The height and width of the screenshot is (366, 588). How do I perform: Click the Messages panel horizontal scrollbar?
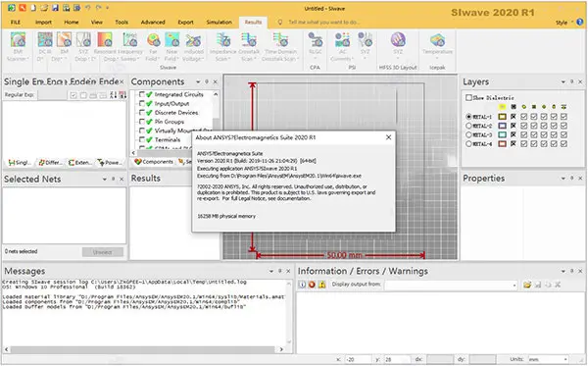click(144, 349)
